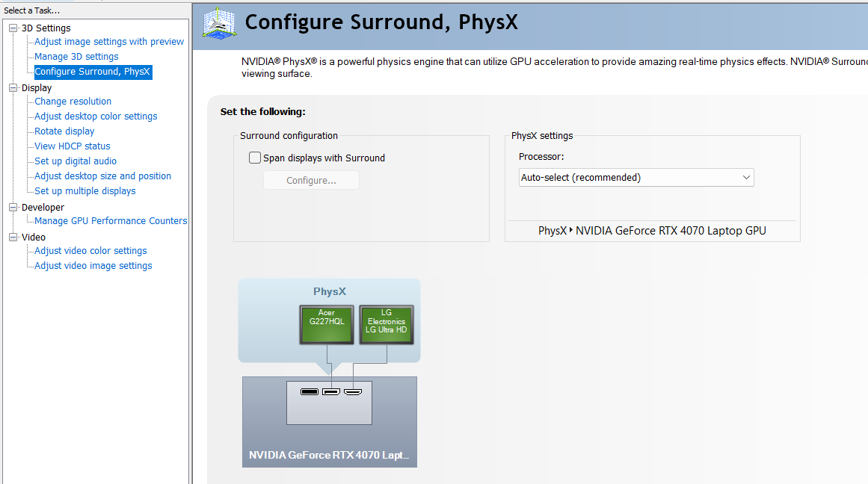The width and height of the screenshot is (868, 484).
Task: Open Adjust desktop size and position
Action: [103, 176]
